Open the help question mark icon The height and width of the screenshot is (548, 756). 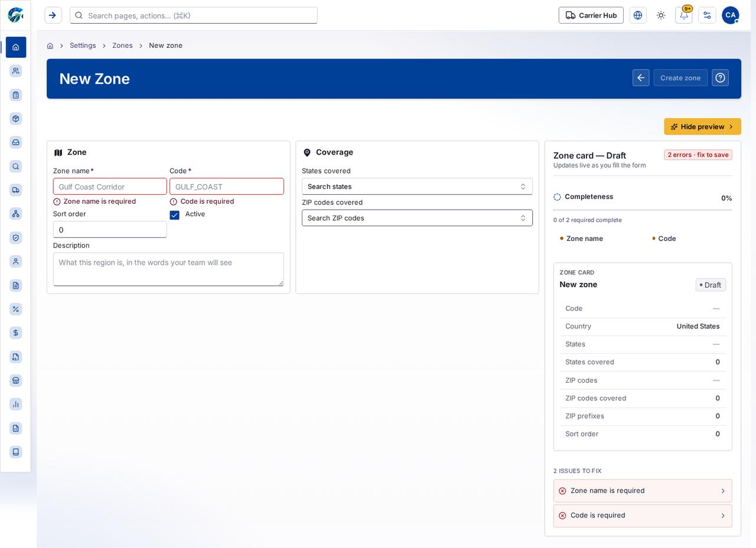[x=720, y=78]
